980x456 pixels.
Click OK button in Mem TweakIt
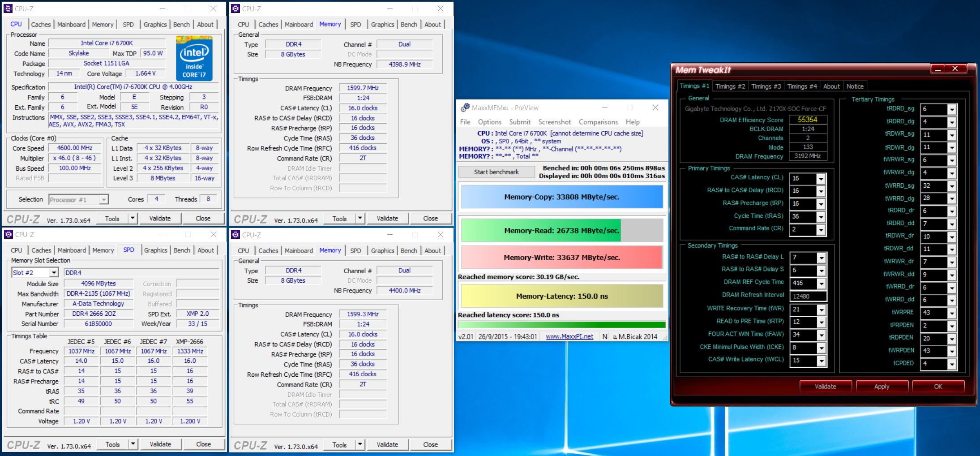tap(938, 386)
